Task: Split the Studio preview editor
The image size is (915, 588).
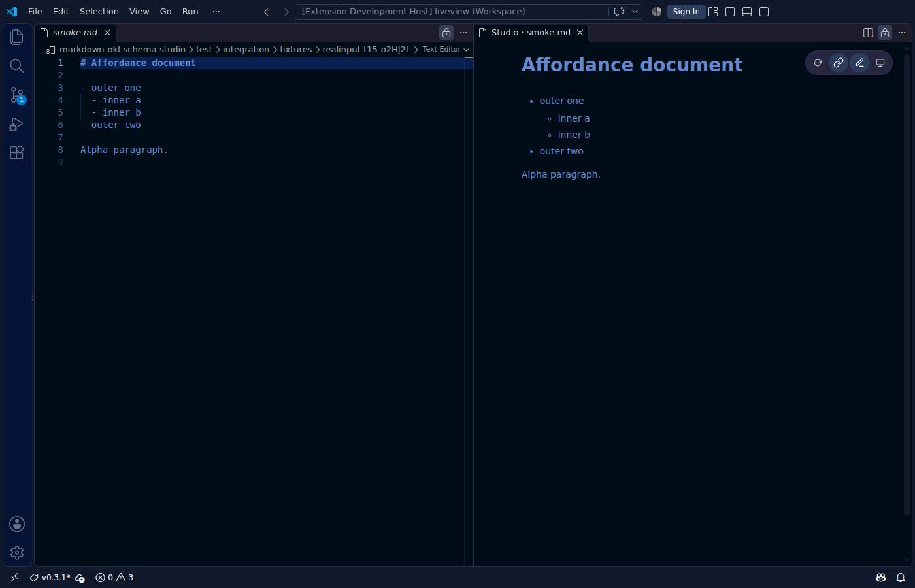Action: click(868, 33)
